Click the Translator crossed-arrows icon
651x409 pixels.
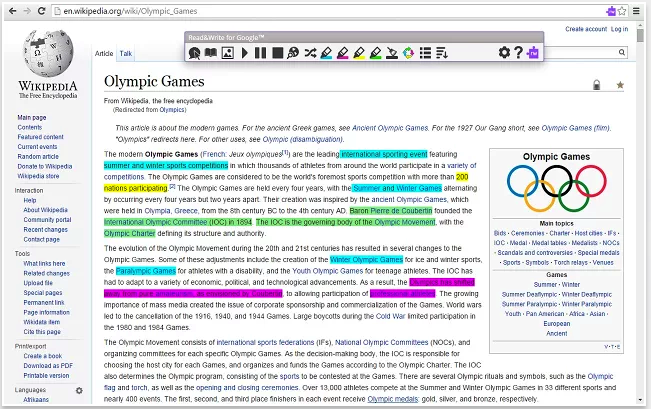tap(310, 53)
